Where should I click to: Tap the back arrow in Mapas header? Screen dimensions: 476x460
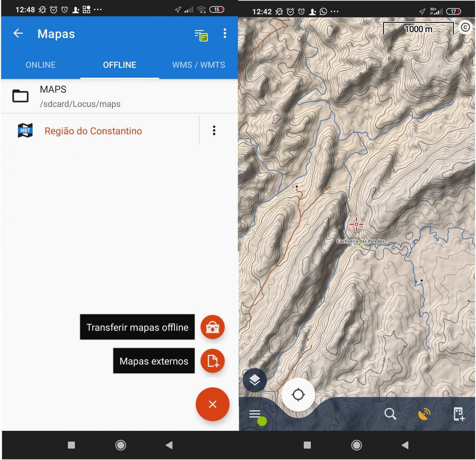click(x=18, y=33)
